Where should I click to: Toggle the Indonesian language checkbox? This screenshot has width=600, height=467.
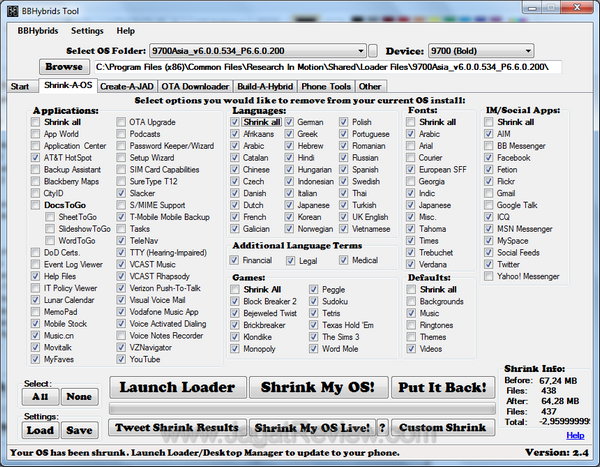tap(289, 181)
